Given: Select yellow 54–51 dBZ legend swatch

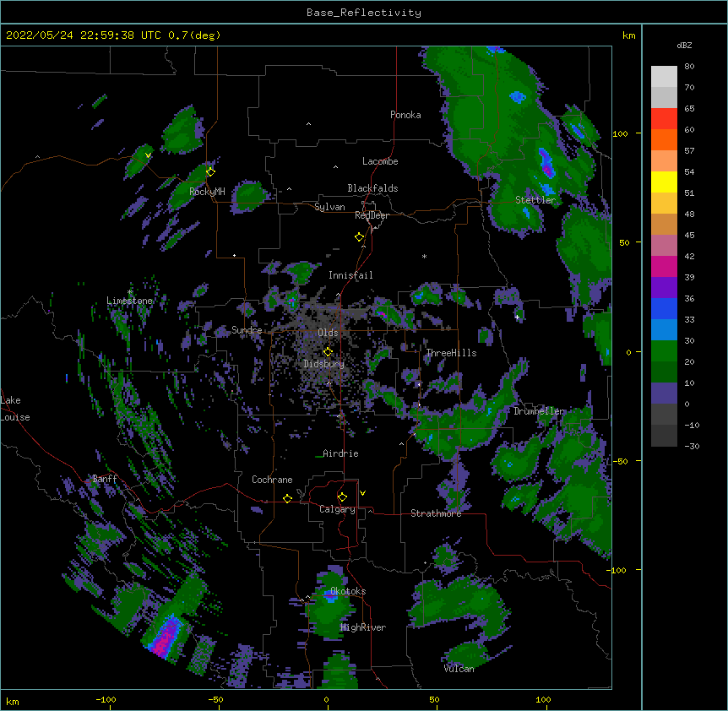Looking at the screenshot, I should pyautogui.click(x=664, y=182).
